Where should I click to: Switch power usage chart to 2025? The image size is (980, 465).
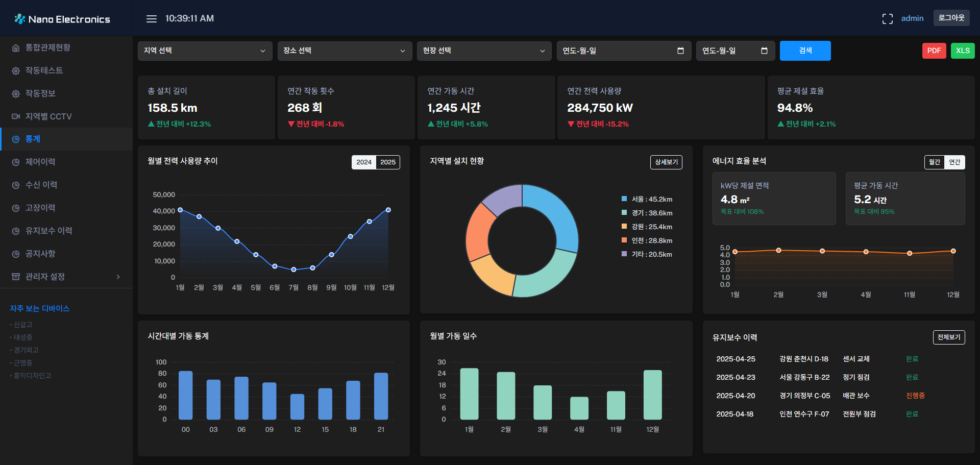click(x=387, y=162)
